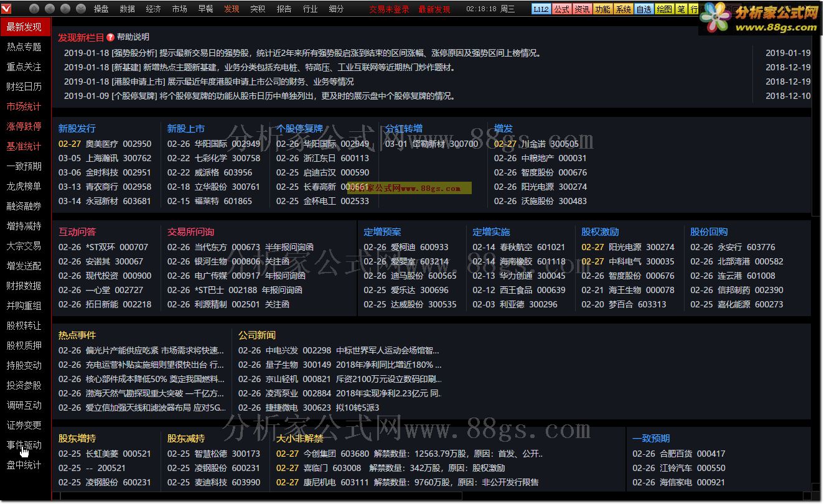Select 大宗交易 in the sidebar
The height and width of the screenshot is (504, 824).
point(24,246)
